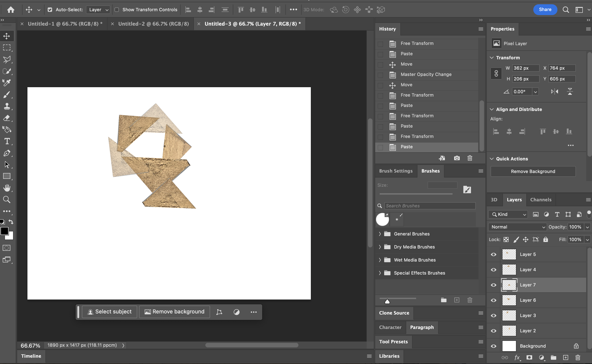Select the Hand tool
Image resolution: width=592 pixels, height=364 pixels.
click(7, 188)
